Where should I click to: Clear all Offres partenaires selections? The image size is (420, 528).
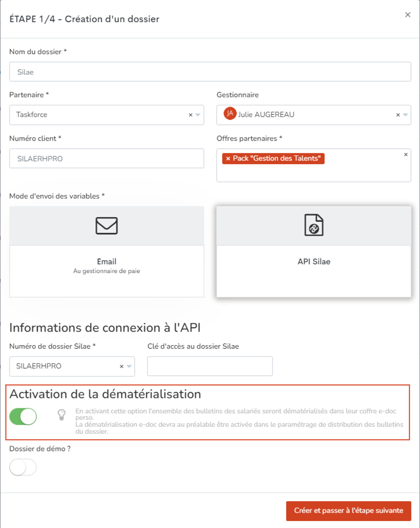[x=406, y=154]
